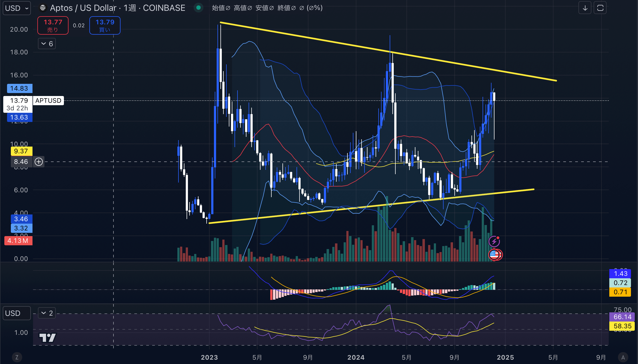Toggle fullscreen mode icon

(x=600, y=8)
